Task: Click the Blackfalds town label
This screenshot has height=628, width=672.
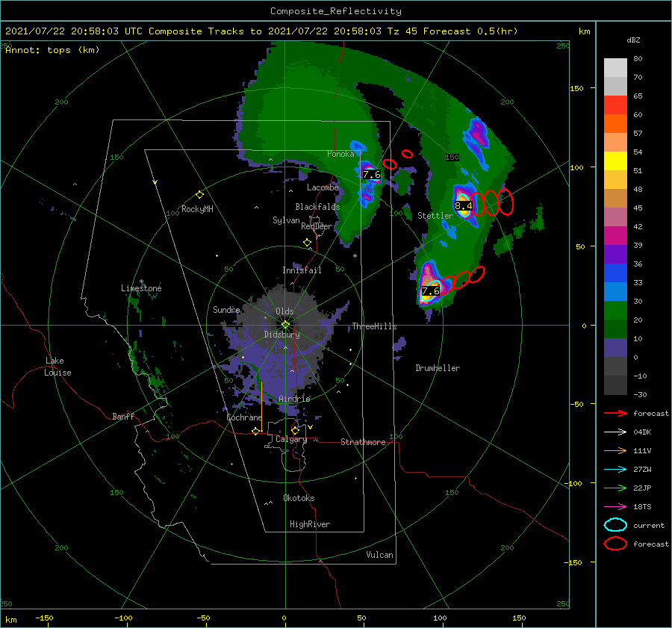Action: pyautogui.click(x=317, y=207)
